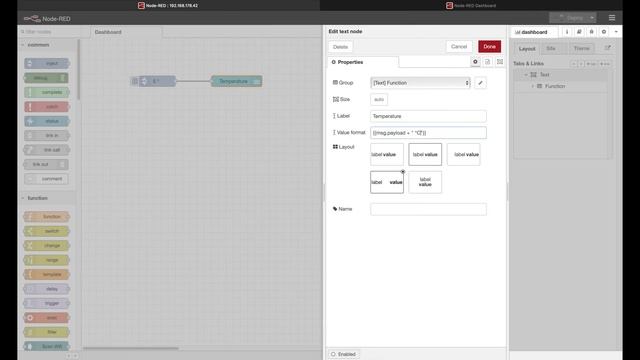Viewport: 640px width, 360px height.
Task: Collapse the function palette category
Action: point(22,198)
